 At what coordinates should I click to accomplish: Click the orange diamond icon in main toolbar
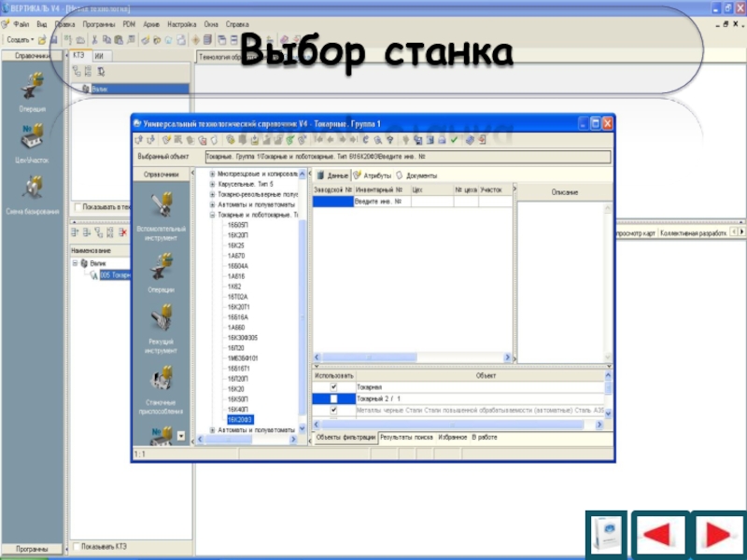tap(195, 40)
